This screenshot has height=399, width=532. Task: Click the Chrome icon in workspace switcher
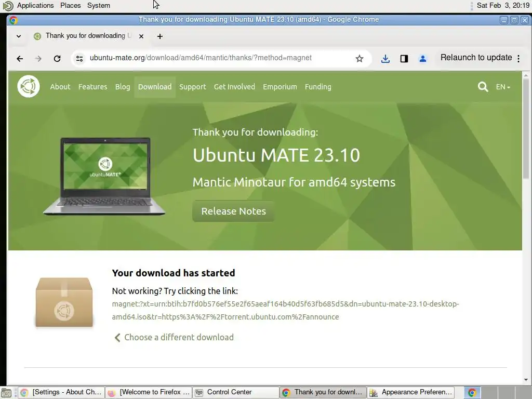[x=472, y=393]
